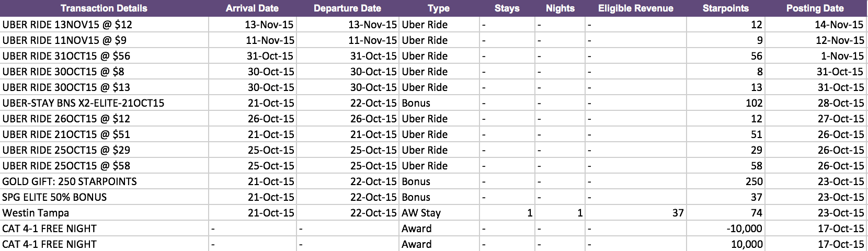This screenshot has width=868, height=251.
Task: Select the Departure Date header cell
Action: pyautogui.click(x=348, y=8)
